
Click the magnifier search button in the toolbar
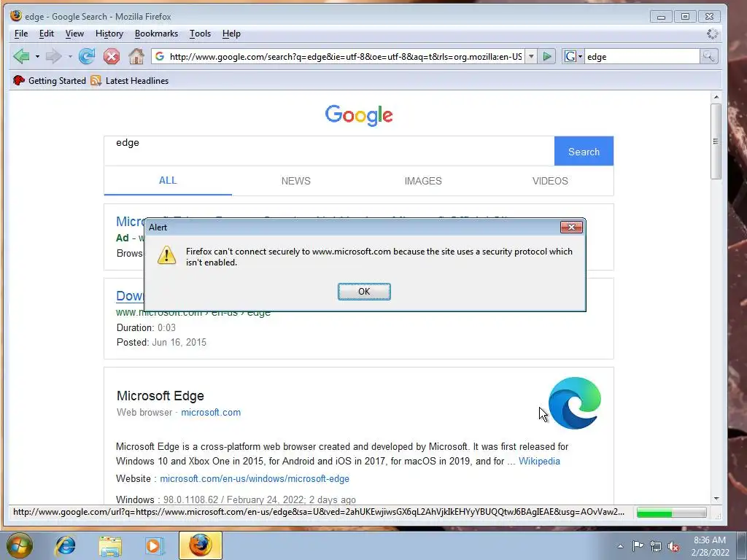coord(708,57)
